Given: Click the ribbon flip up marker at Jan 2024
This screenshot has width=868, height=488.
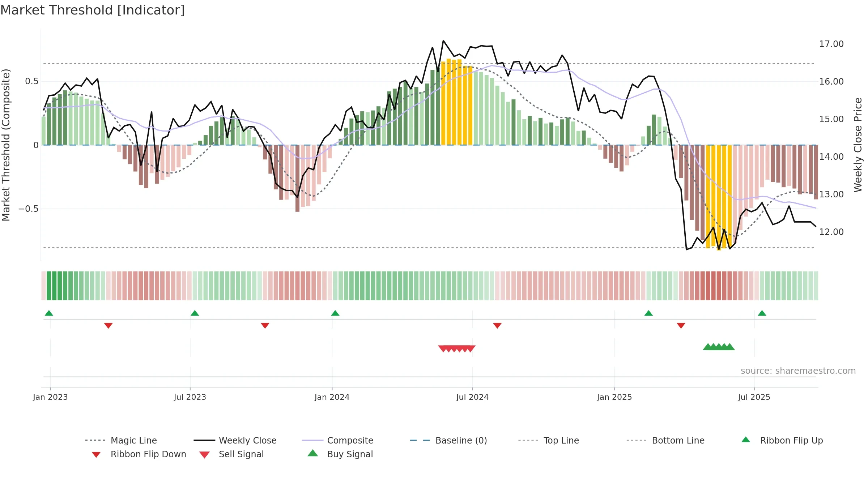Looking at the screenshot, I should point(335,313).
